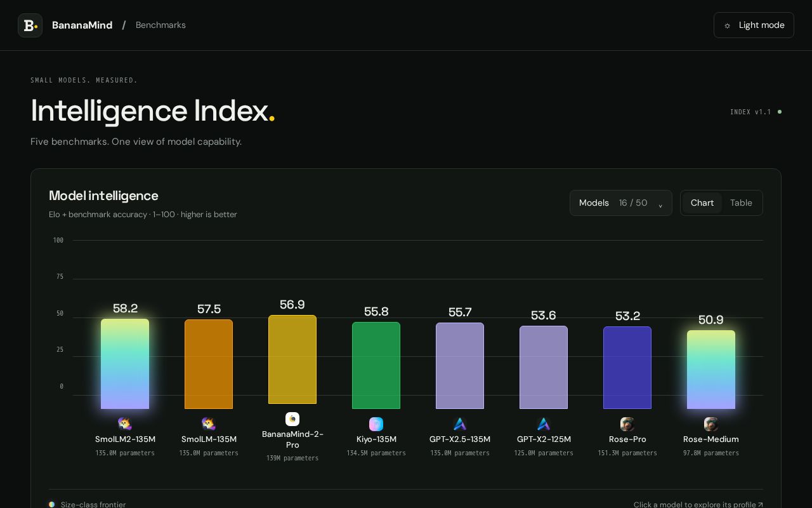Click the Rose-Medium model avatar icon
This screenshot has height=508, width=812.
click(711, 424)
